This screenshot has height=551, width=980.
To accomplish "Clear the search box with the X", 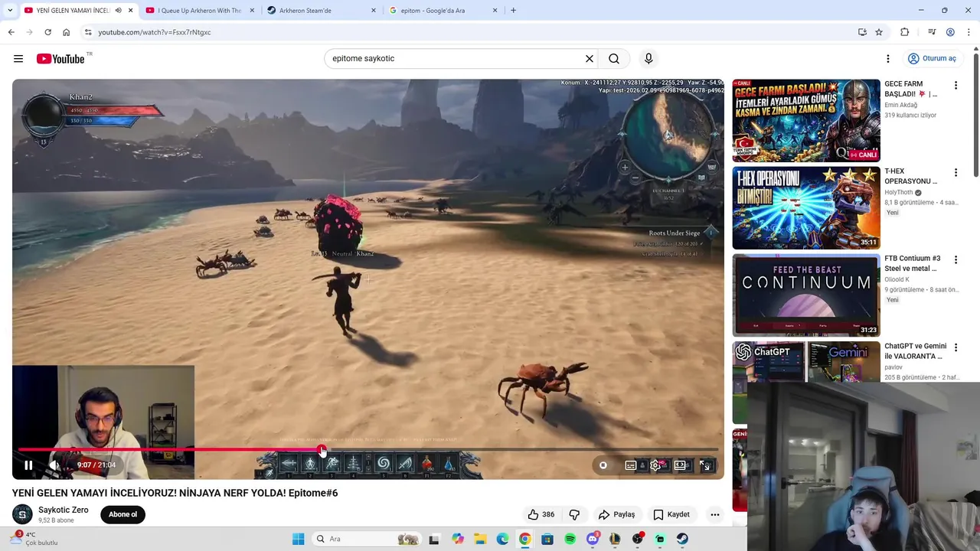I will (590, 59).
